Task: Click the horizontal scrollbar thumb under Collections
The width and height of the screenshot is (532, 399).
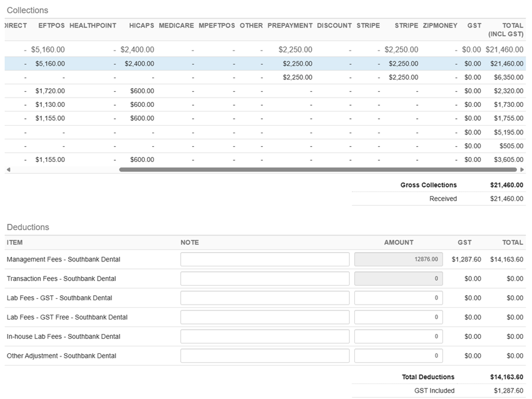Action: point(318,169)
